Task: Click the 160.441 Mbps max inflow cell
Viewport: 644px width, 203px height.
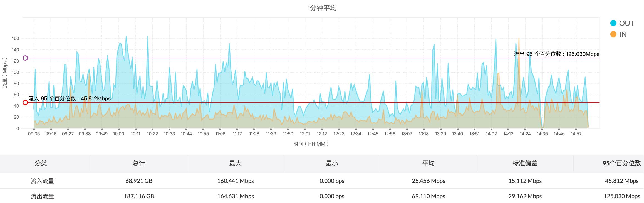Action: click(235, 181)
